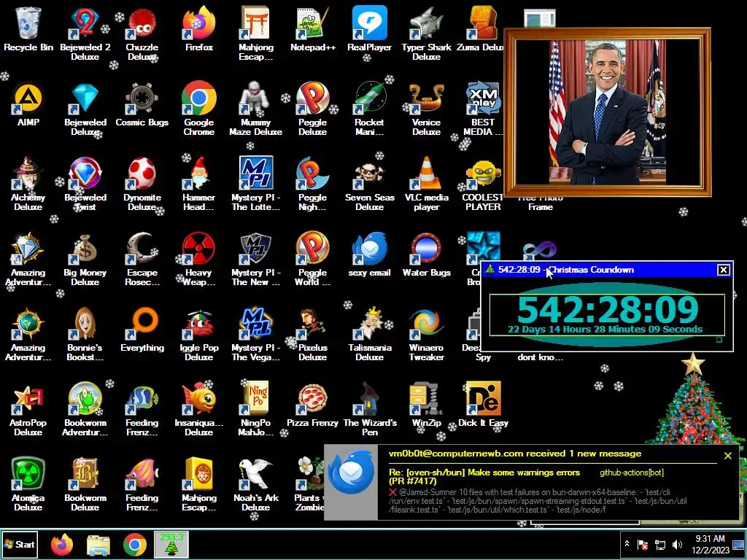
Task: Open Mystery PI The Lottery shortcut
Action: (256, 183)
